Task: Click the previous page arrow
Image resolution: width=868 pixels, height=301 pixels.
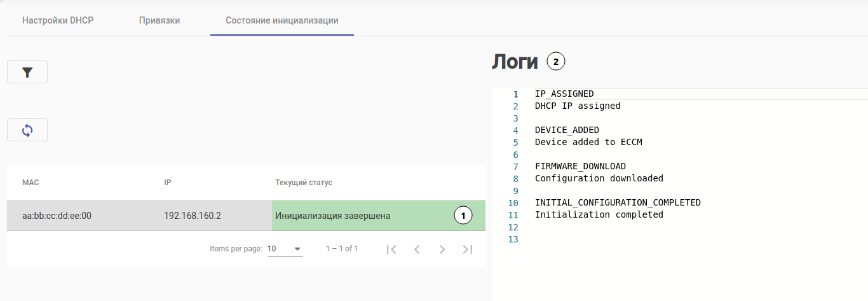Action: click(417, 249)
